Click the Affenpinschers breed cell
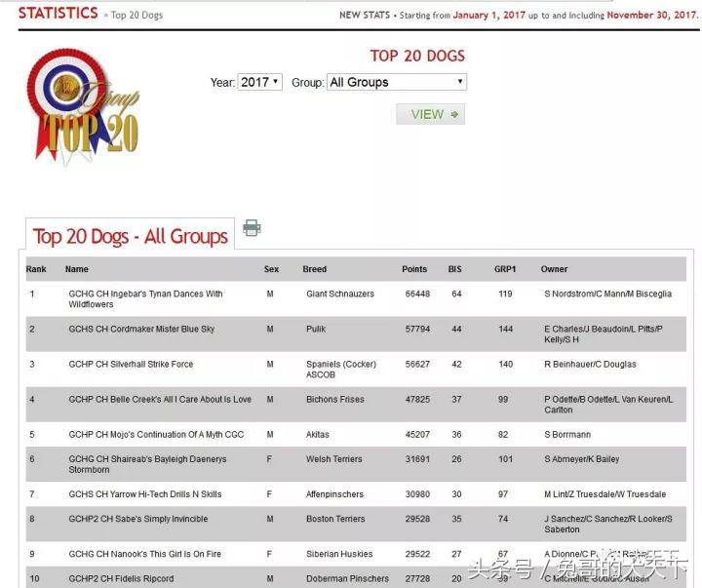Viewport: 702px width, 588px height. pyautogui.click(x=334, y=494)
